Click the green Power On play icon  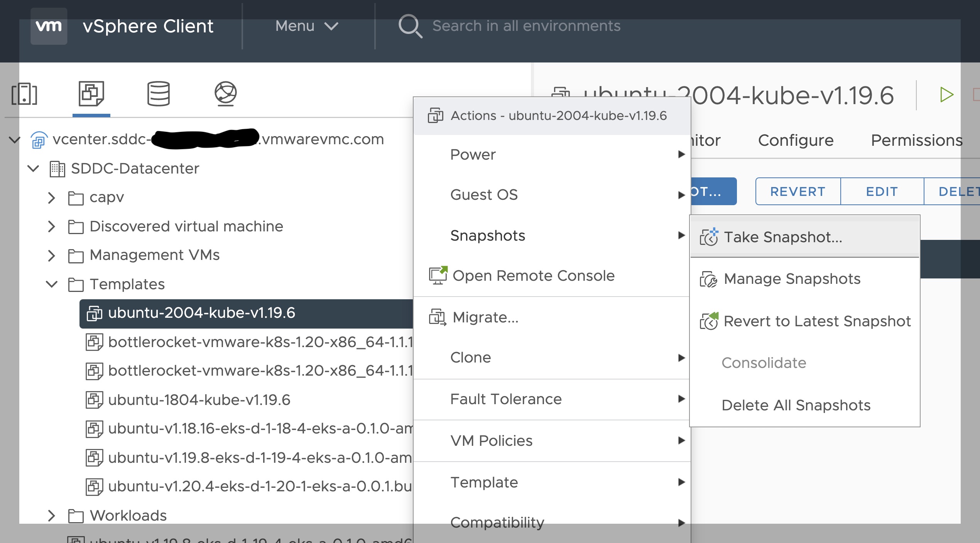click(946, 94)
